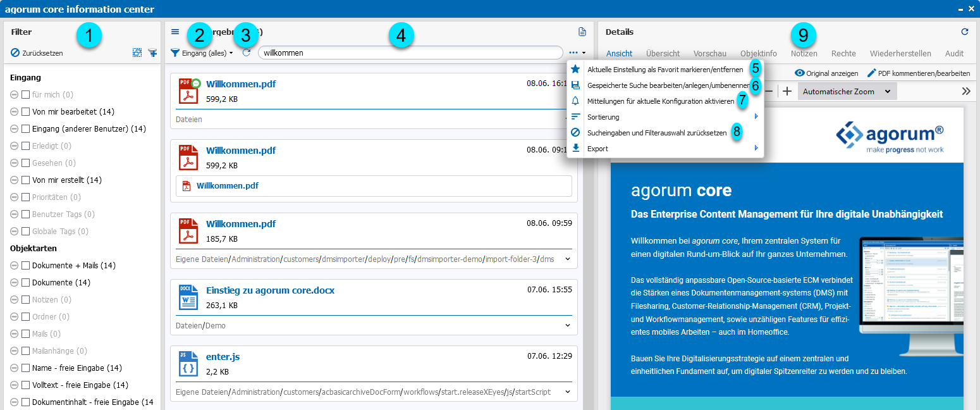Open the Objektinfo tab
Viewport: 980px width, 410px height.
coord(759,54)
